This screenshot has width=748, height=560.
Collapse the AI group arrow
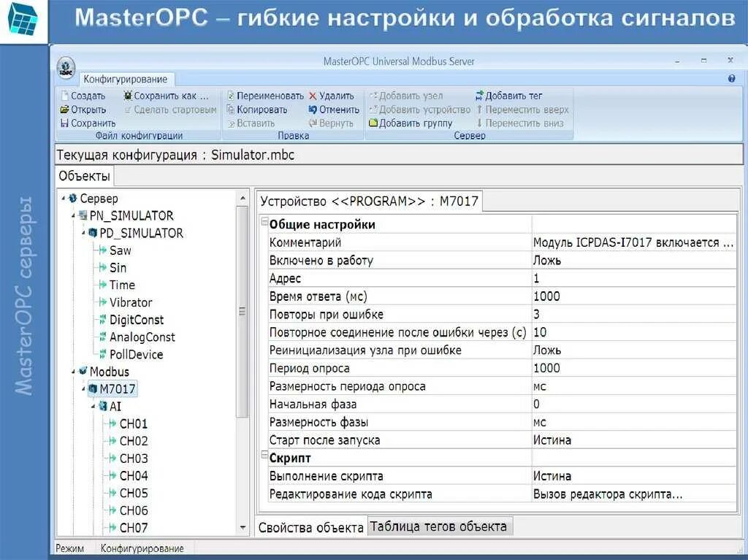click(93, 406)
